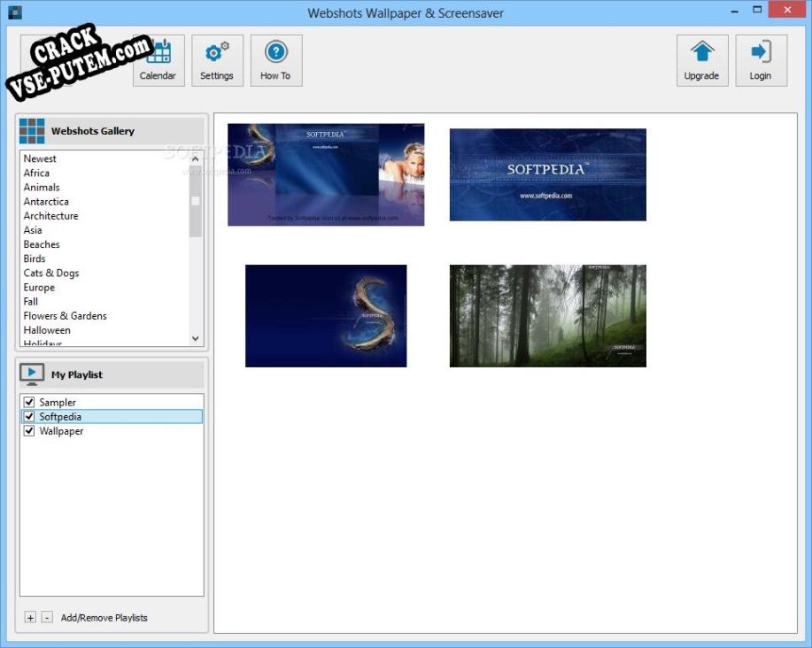Open Settings from the toolbar
812x648 pixels.
218,60
